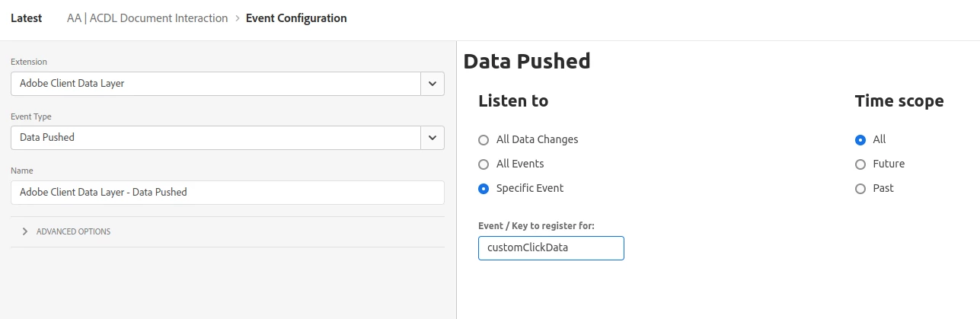Set Time scope to Past

tap(860, 189)
